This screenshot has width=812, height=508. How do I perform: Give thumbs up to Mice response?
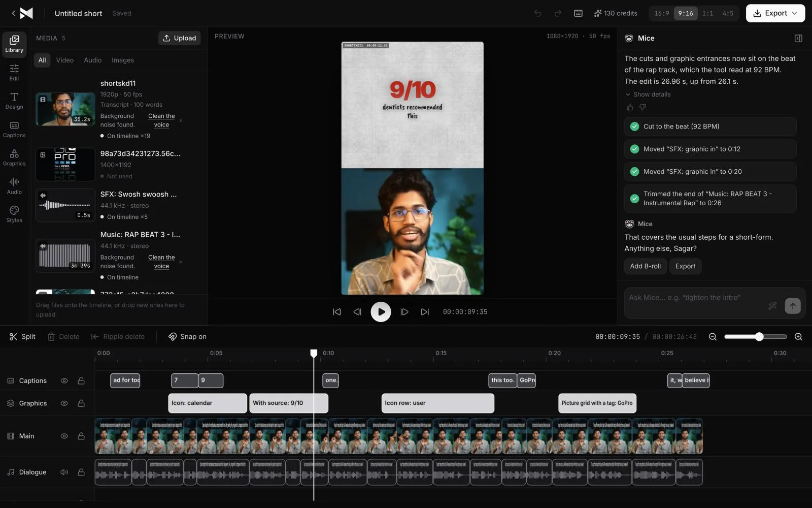point(630,107)
